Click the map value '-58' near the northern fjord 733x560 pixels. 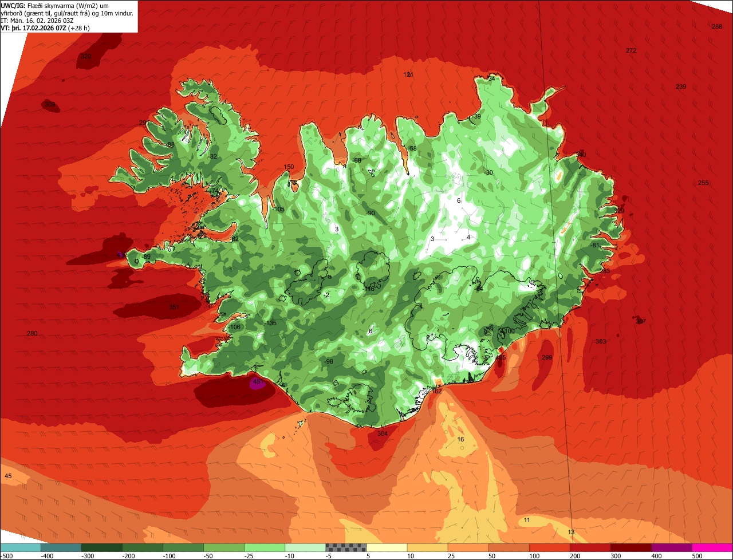(x=412, y=148)
